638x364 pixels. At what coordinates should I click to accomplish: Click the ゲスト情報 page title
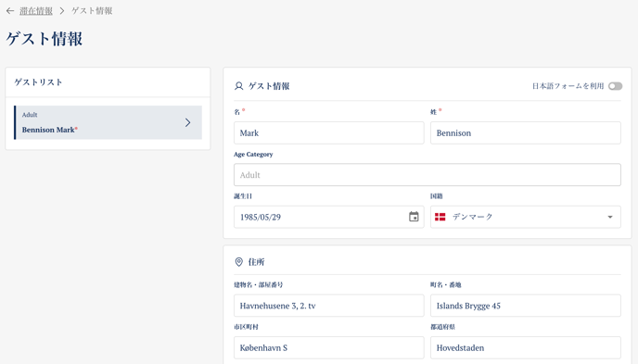click(x=44, y=39)
